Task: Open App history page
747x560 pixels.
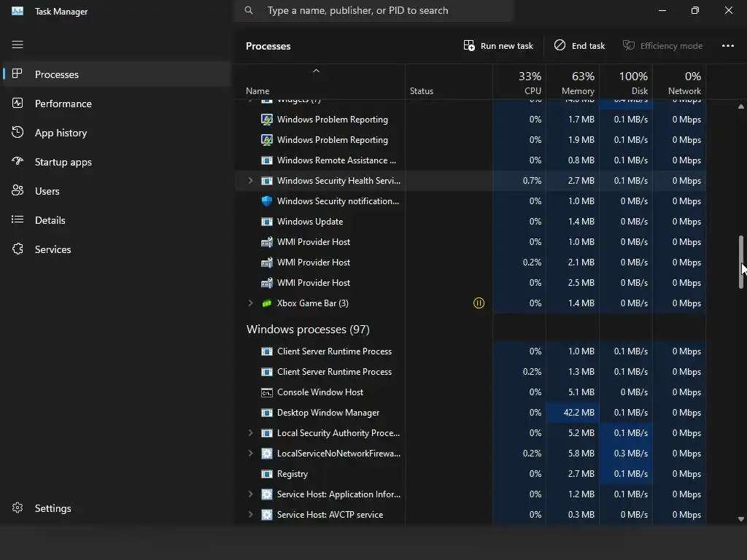Action: click(x=117, y=133)
